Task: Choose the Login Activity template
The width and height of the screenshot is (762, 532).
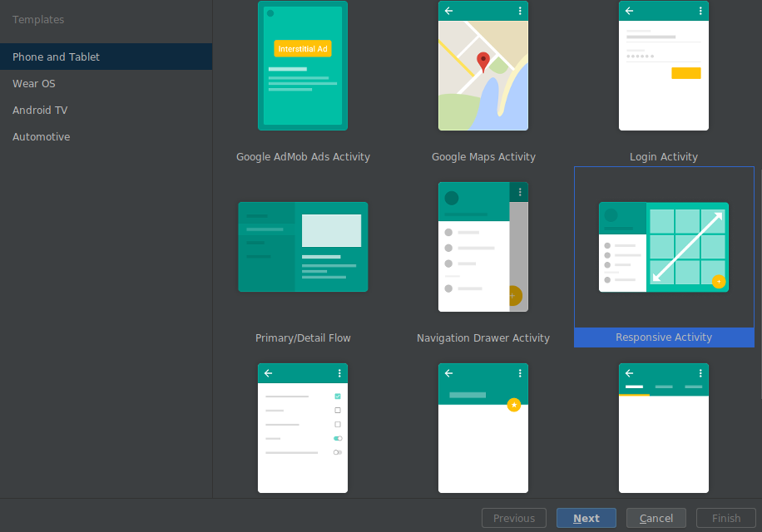Action: (x=663, y=66)
